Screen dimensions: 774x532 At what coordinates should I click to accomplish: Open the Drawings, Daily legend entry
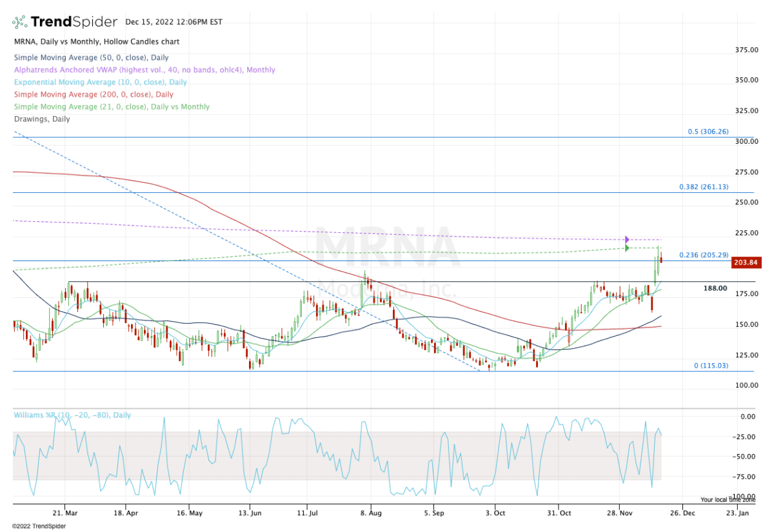(41, 119)
